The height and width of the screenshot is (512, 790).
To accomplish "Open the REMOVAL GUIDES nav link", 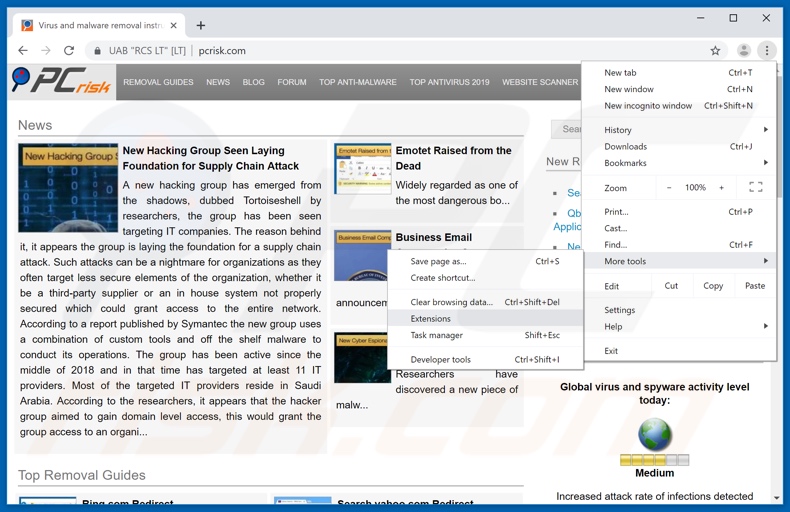I will pos(158,82).
